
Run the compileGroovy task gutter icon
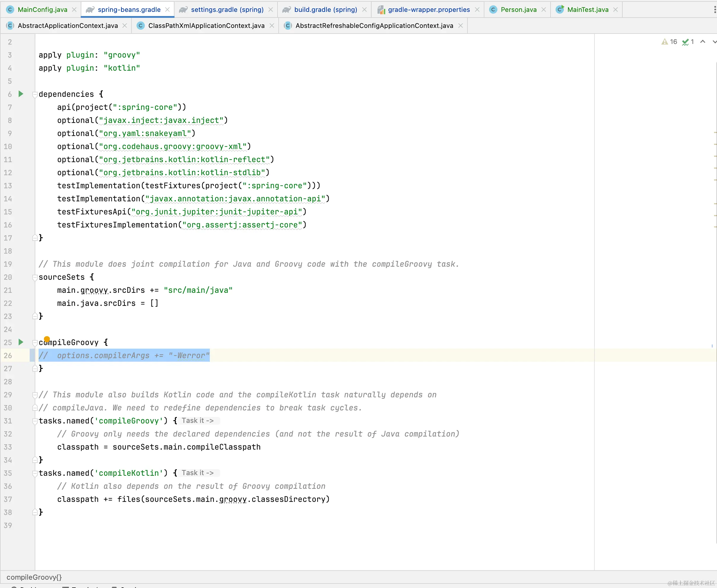[x=21, y=342]
